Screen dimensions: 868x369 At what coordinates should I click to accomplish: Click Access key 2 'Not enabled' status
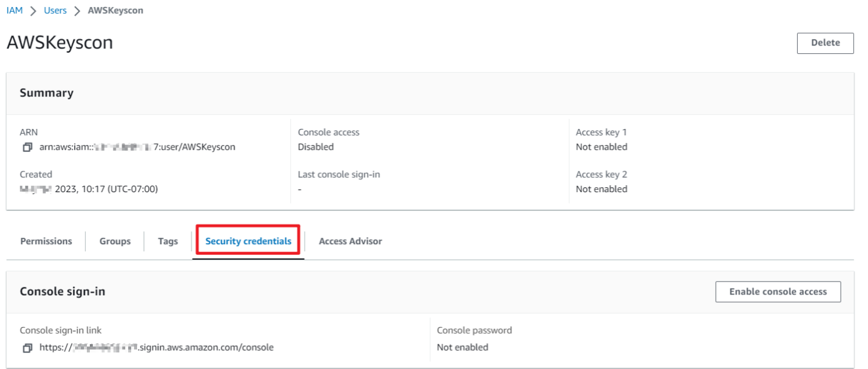coord(602,189)
